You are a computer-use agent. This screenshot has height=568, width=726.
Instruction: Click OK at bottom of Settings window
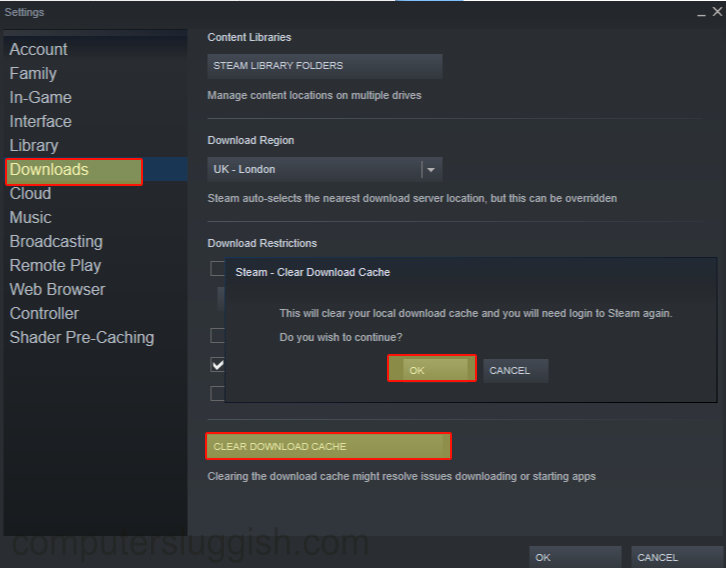(575, 557)
